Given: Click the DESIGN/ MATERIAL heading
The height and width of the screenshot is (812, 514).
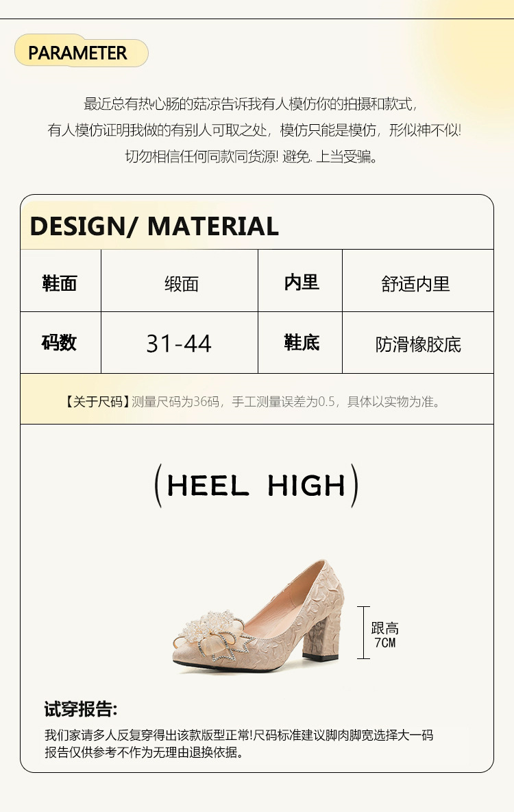Looking at the screenshot, I should (x=154, y=226).
